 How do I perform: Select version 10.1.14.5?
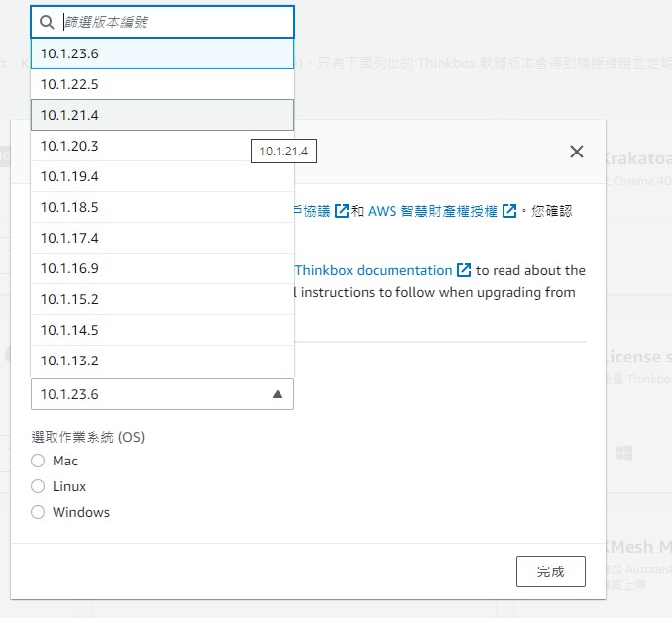coord(163,330)
